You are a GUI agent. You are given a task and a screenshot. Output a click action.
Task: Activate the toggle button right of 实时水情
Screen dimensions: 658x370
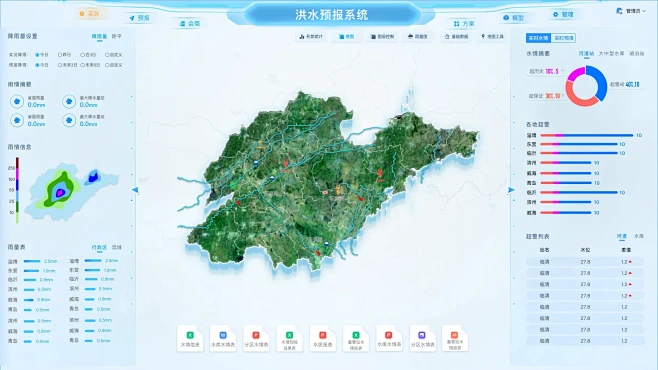click(x=563, y=38)
